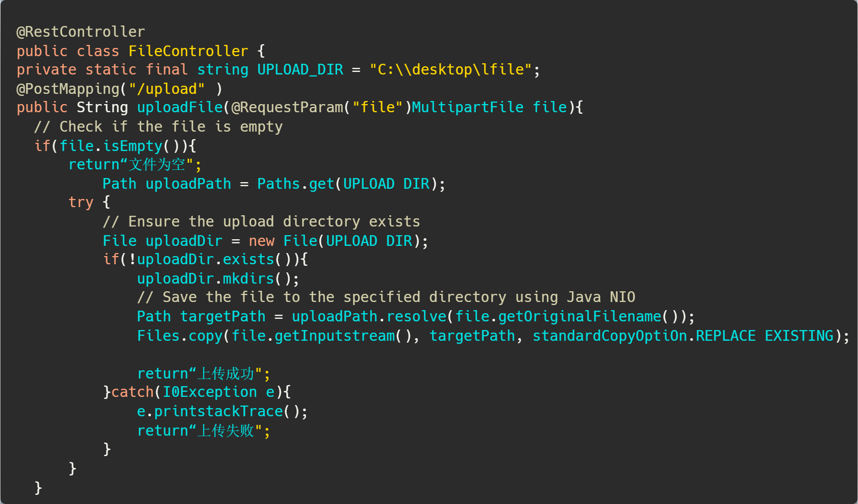Click the isEmpty method call
858x504 pixels.
click(x=133, y=146)
